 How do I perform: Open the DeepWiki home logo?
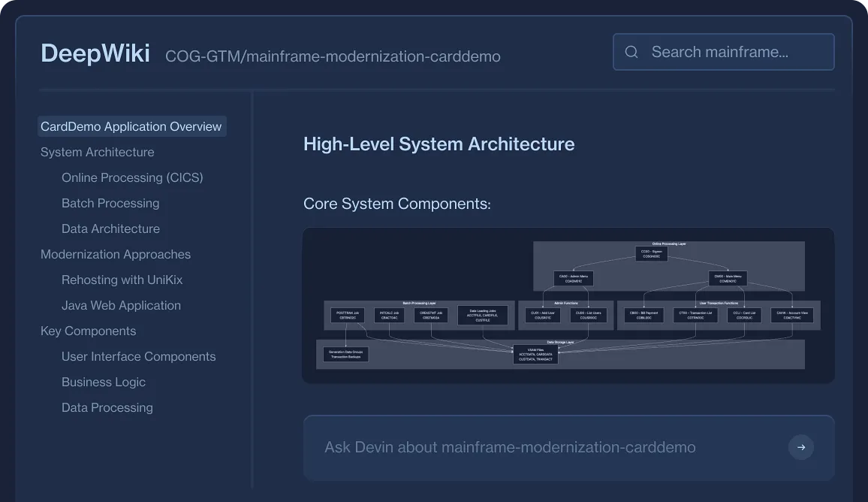(95, 54)
